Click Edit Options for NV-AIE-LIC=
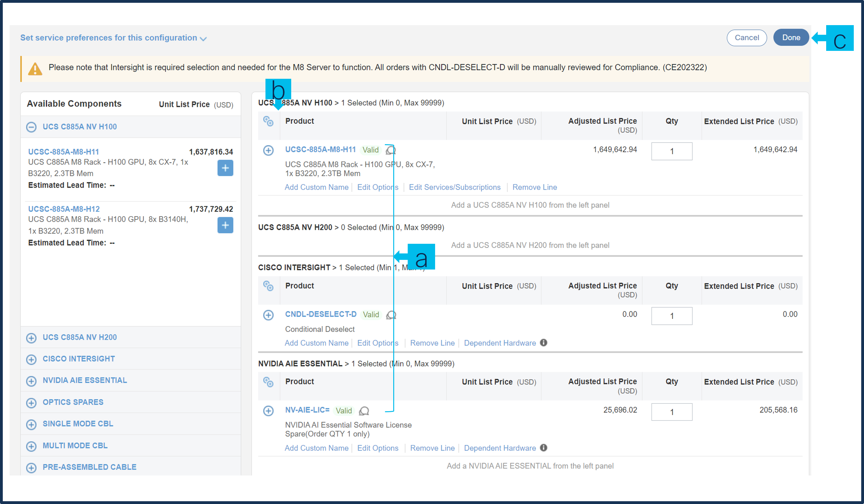The width and height of the screenshot is (864, 504). coord(377,448)
